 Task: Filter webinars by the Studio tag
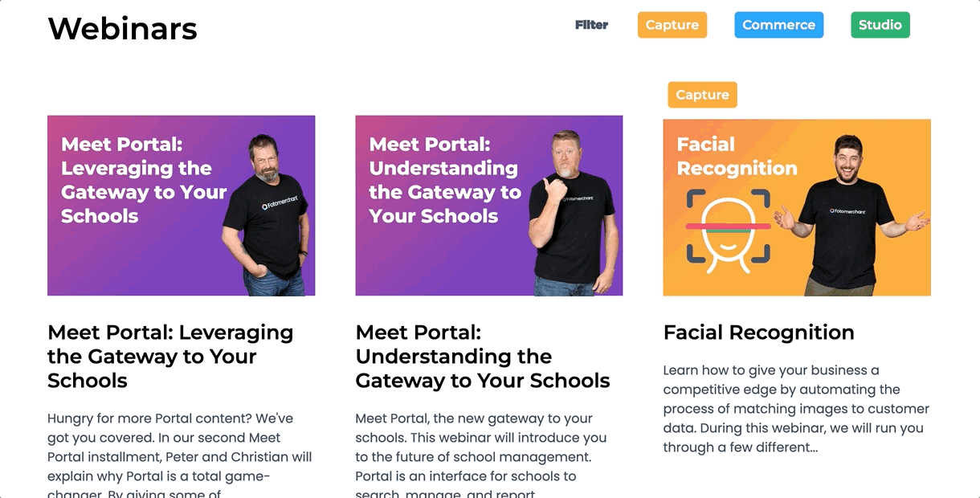click(x=880, y=25)
